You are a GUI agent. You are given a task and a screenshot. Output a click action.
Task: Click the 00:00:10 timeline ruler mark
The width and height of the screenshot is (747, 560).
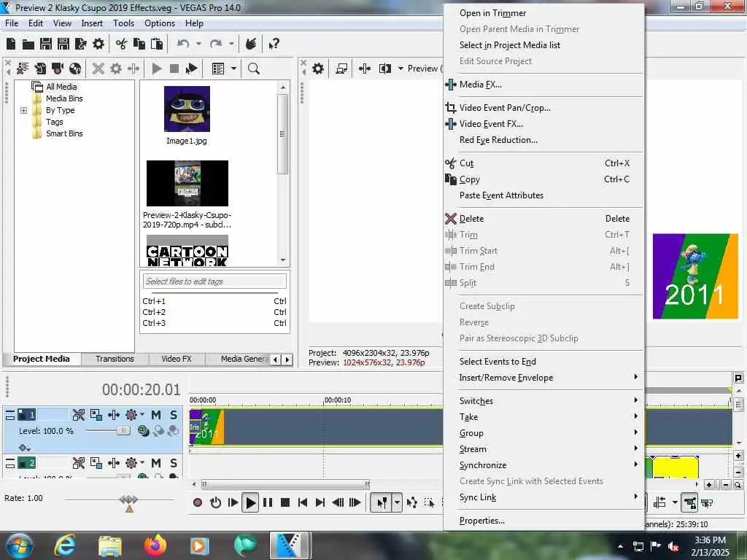pos(338,400)
